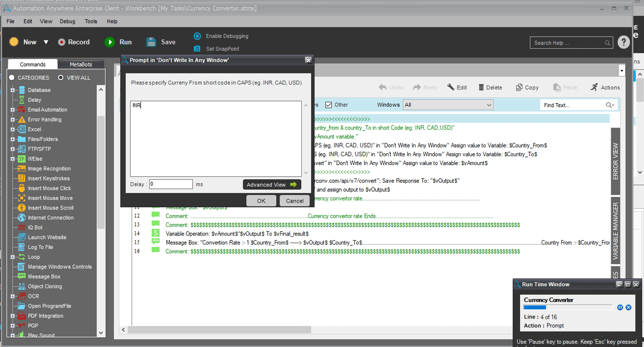This screenshot has height=347, width=644.
Task: Click the Paste clipboard icon
Action: 557,87
